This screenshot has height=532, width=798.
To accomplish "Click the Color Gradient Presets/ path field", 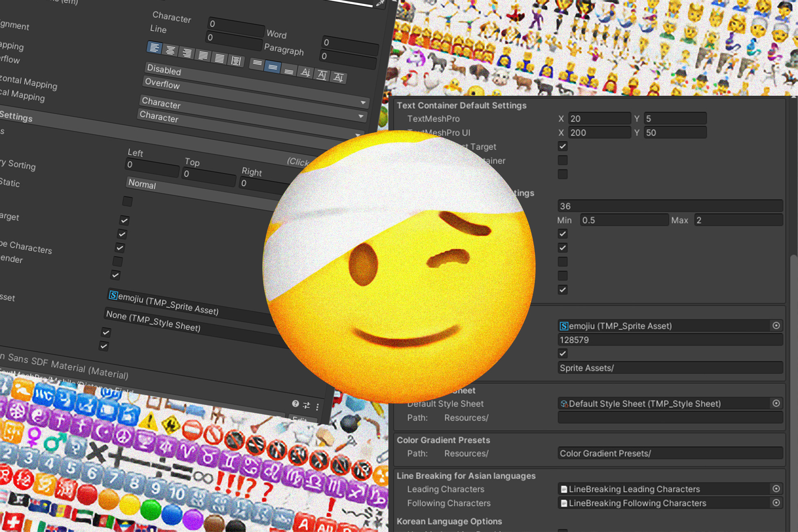I will pos(670,453).
